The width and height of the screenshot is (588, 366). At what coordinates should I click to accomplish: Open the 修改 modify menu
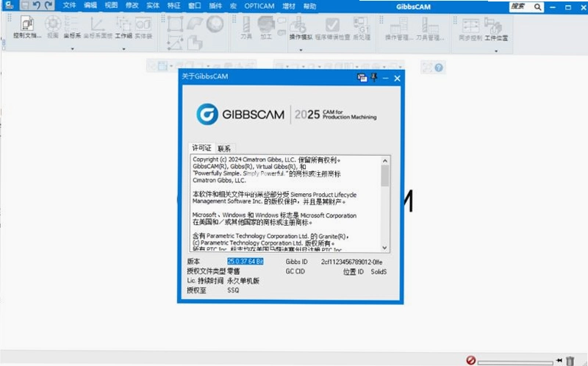point(132,6)
